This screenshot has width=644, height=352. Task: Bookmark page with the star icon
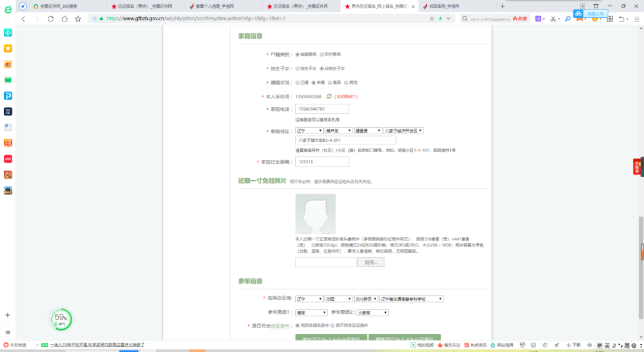tap(78, 18)
